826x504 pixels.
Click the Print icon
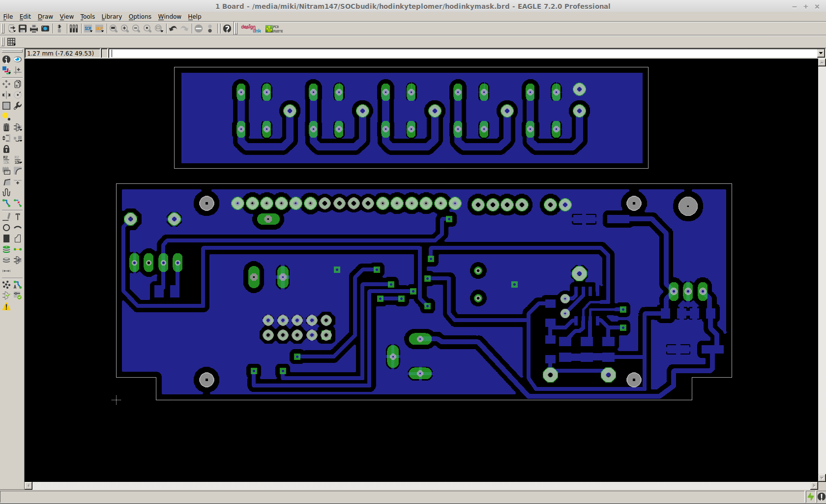[x=34, y=29]
